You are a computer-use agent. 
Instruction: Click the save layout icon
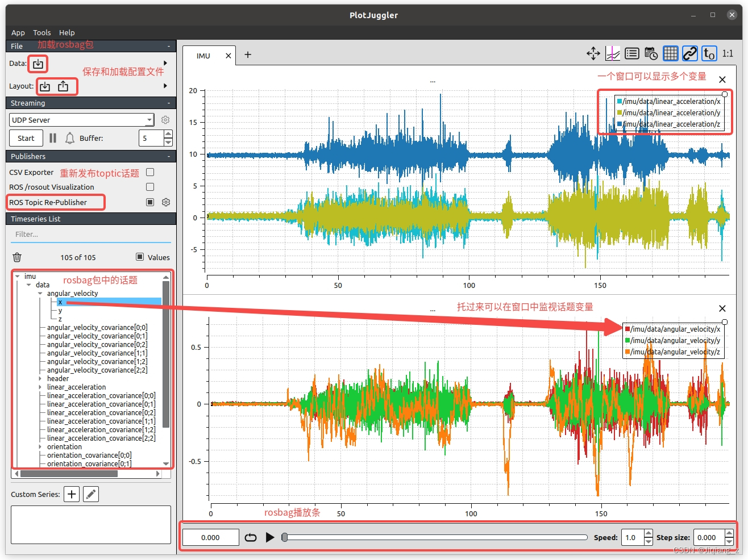point(63,86)
